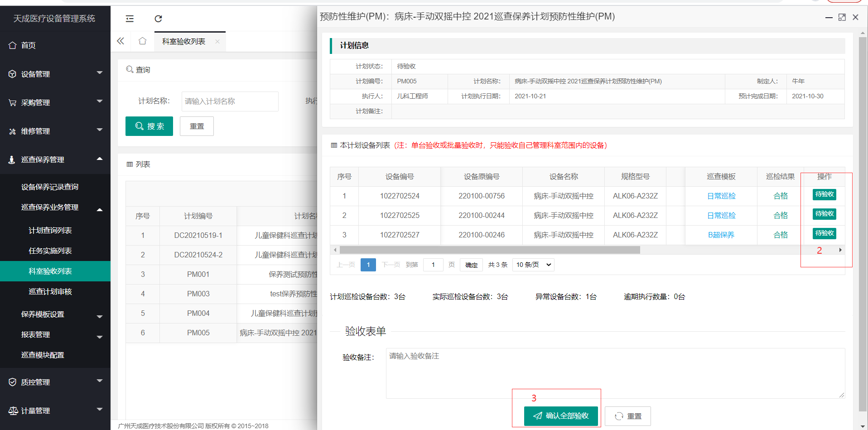Click 重置 button in the query panel
The height and width of the screenshot is (430, 868).
pyautogui.click(x=197, y=126)
